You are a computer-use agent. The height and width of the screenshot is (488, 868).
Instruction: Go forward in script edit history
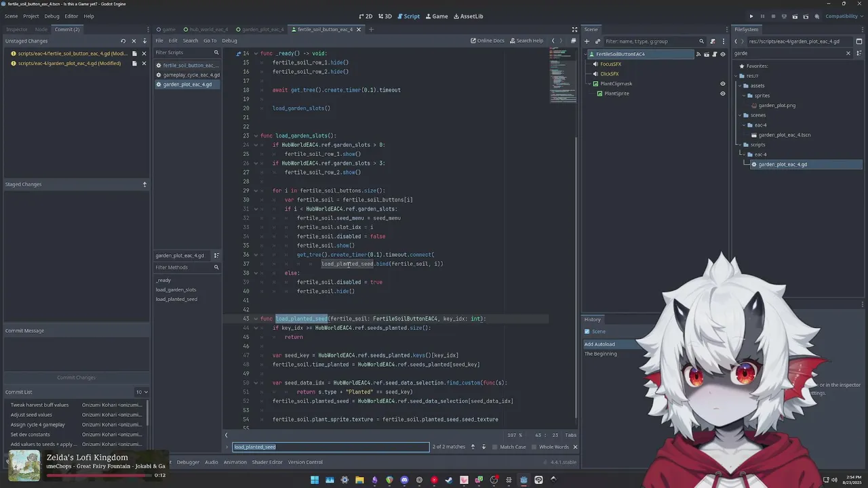coord(561,41)
